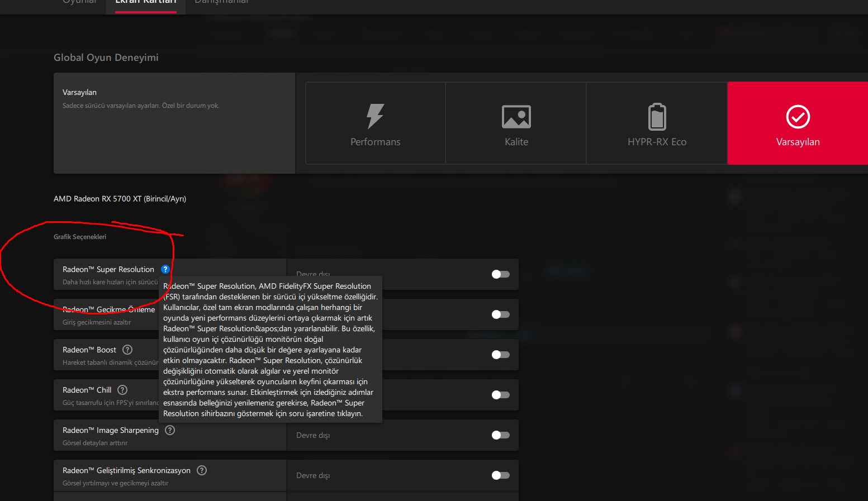Click the Radeon Image Sharpening row title
Image resolution: width=868 pixels, height=501 pixels.
pyautogui.click(x=111, y=430)
